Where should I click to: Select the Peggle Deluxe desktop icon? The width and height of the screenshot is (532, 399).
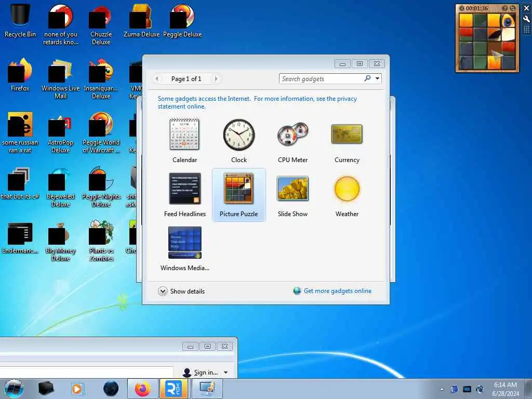[x=182, y=20]
